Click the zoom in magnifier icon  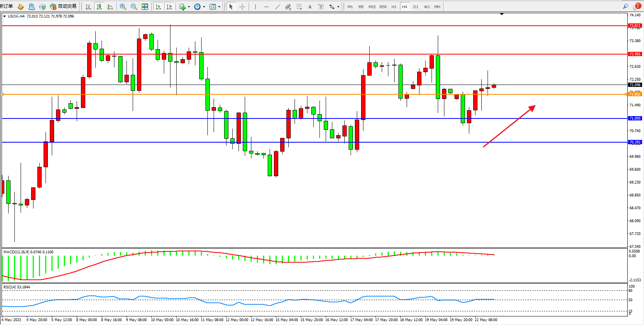(123, 7)
